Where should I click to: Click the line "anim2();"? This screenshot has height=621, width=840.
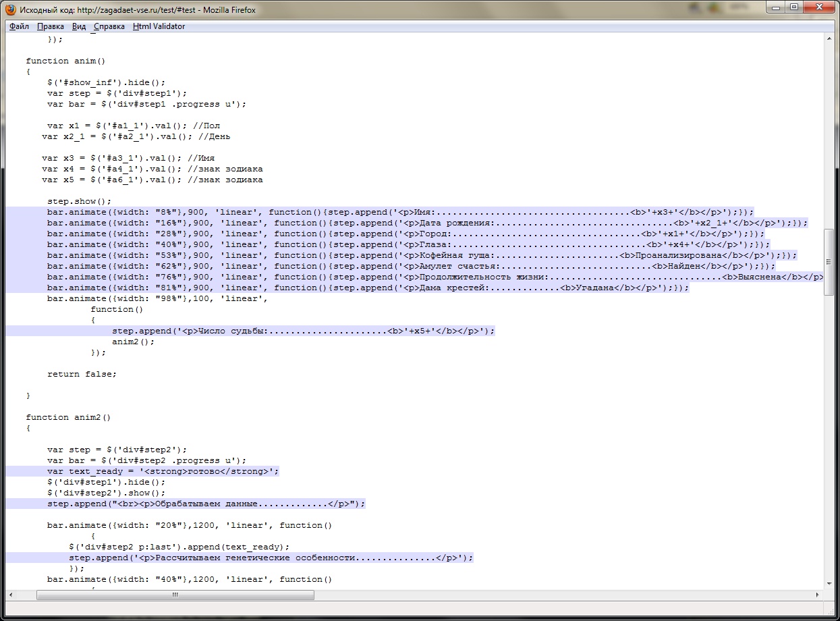[134, 342]
